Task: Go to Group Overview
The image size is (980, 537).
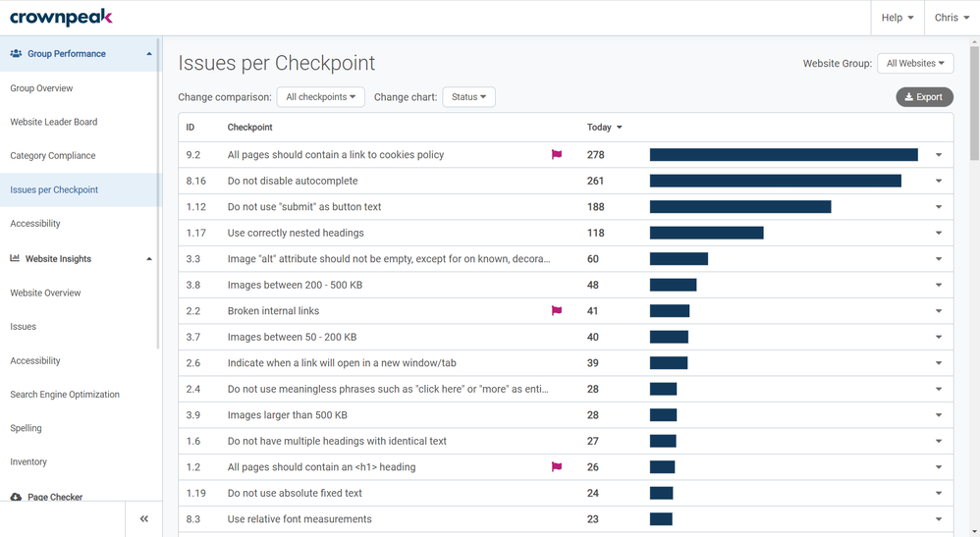Action: point(41,88)
